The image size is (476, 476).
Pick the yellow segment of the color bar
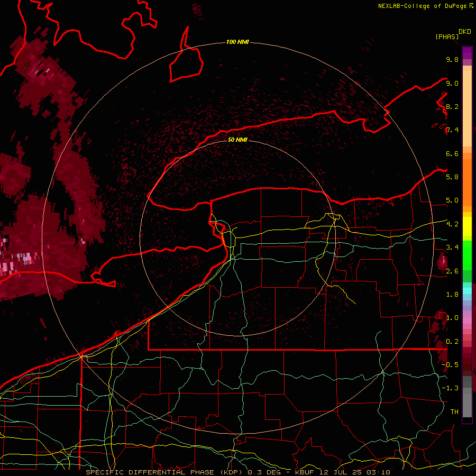[467, 226]
